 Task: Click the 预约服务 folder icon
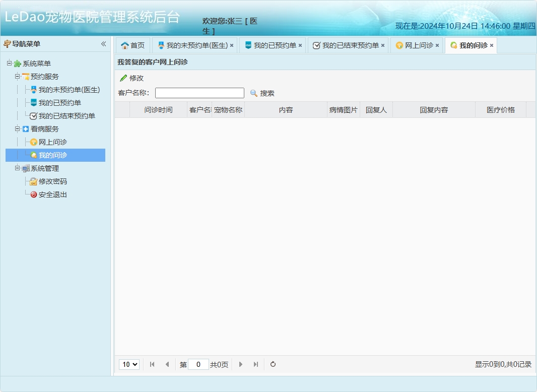(x=26, y=77)
